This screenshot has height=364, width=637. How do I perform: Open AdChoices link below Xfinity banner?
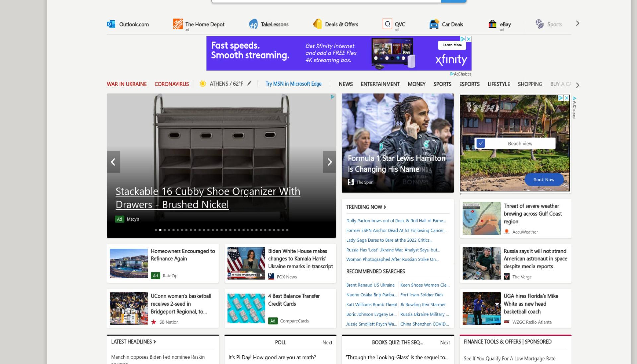click(x=461, y=74)
